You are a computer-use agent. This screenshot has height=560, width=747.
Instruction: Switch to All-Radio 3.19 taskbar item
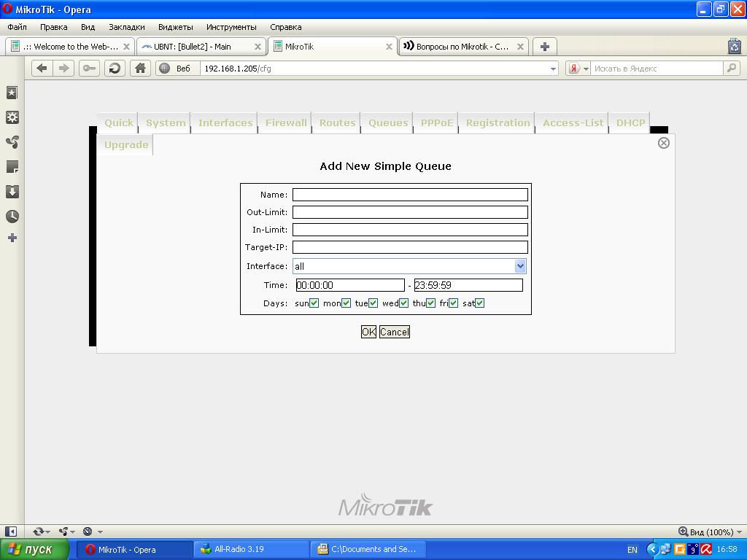pos(252,550)
